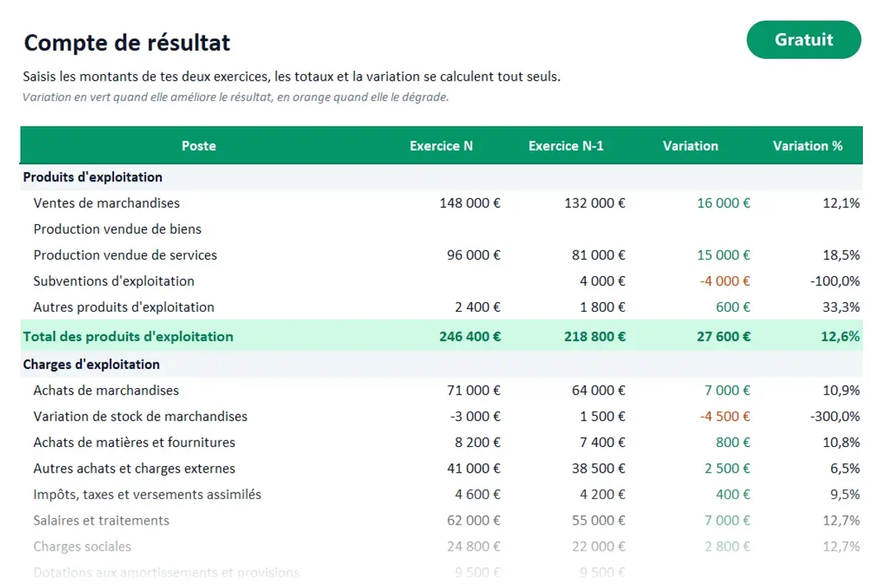Click the 800 € variation cell

(733, 442)
